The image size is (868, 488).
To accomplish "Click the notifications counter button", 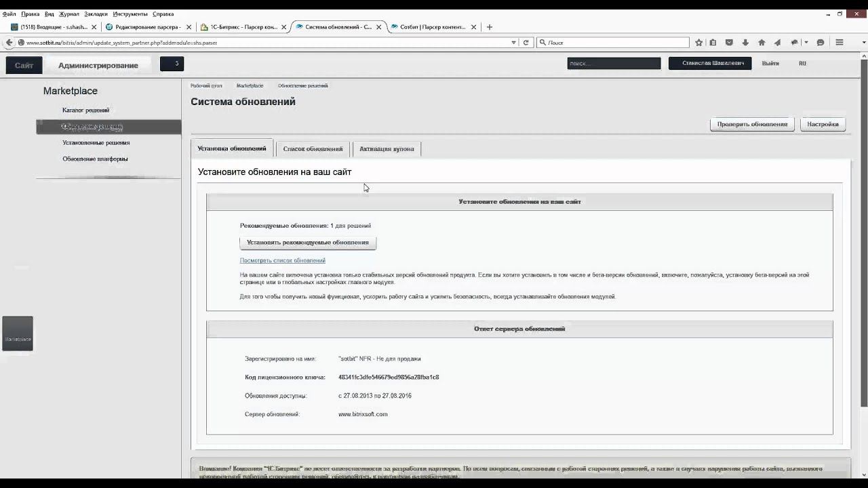I will tap(172, 64).
